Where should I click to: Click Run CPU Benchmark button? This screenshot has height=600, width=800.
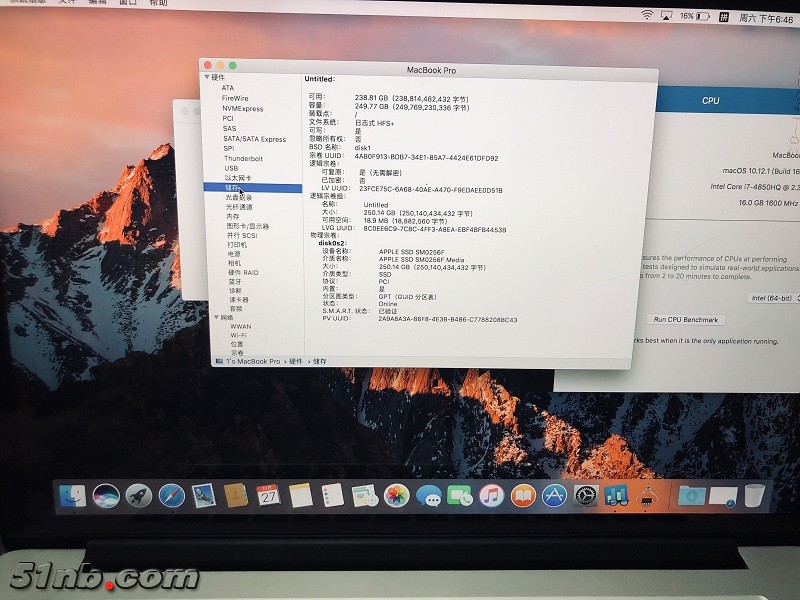click(686, 319)
